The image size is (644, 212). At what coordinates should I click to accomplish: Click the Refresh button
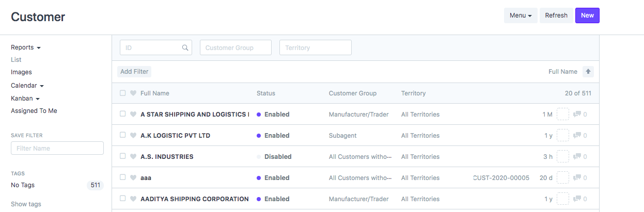pos(556,15)
